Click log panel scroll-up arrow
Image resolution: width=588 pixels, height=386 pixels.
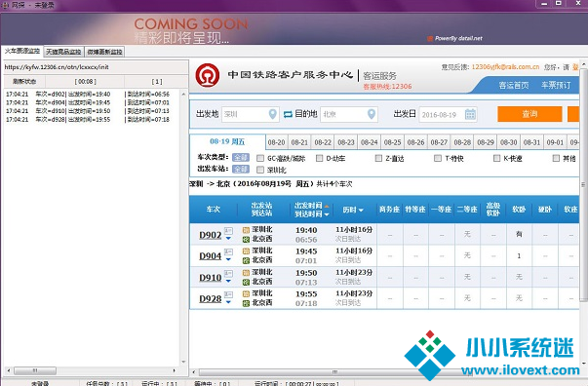click(183, 95)
